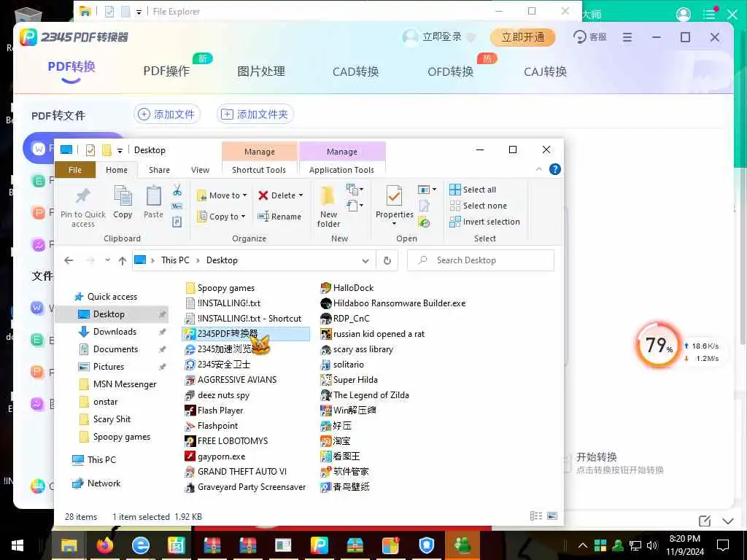Open the notification center icon

723,545
